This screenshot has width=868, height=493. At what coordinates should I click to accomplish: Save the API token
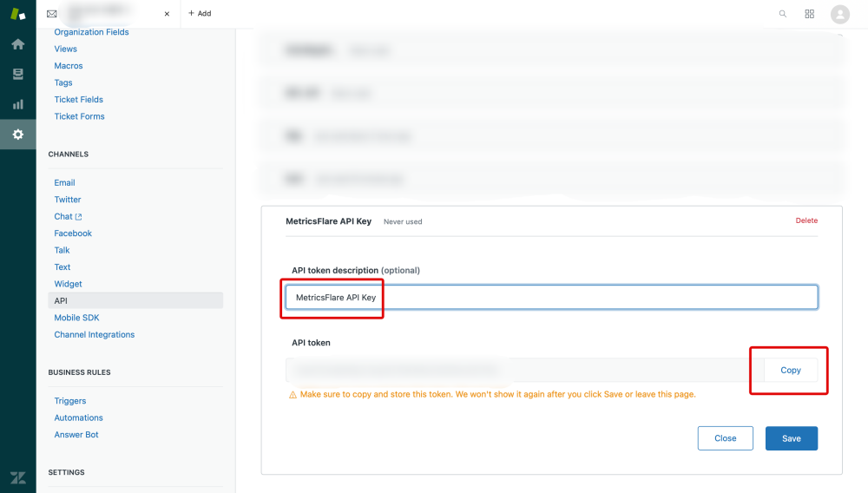pos(791,438)
